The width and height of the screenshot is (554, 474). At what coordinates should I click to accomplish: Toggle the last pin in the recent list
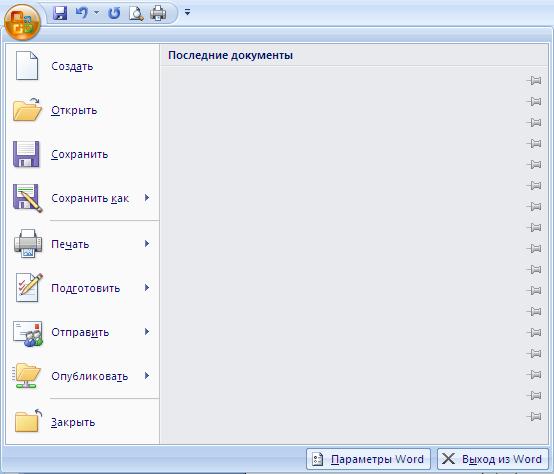pyautogui.click(x=534, y=416)
